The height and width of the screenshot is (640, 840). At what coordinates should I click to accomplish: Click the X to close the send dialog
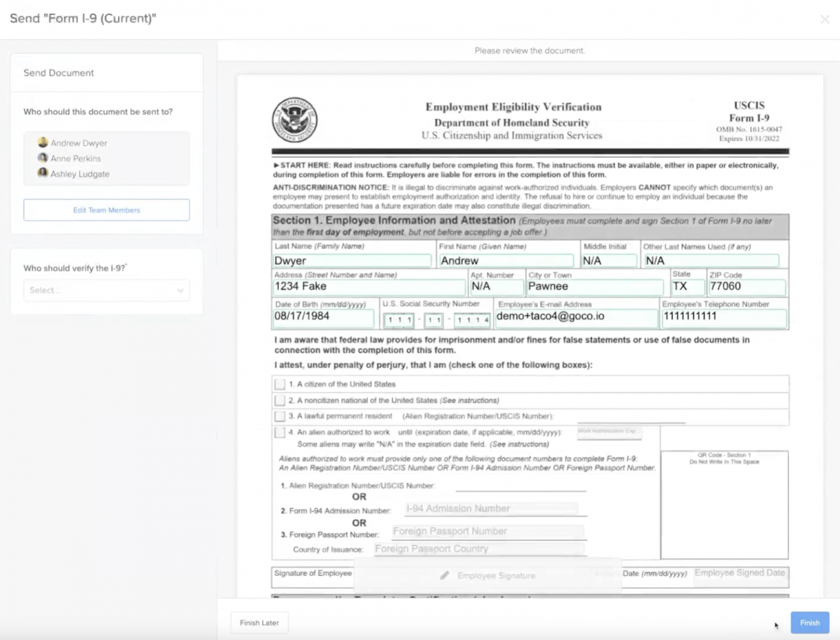tap(825, 19)
